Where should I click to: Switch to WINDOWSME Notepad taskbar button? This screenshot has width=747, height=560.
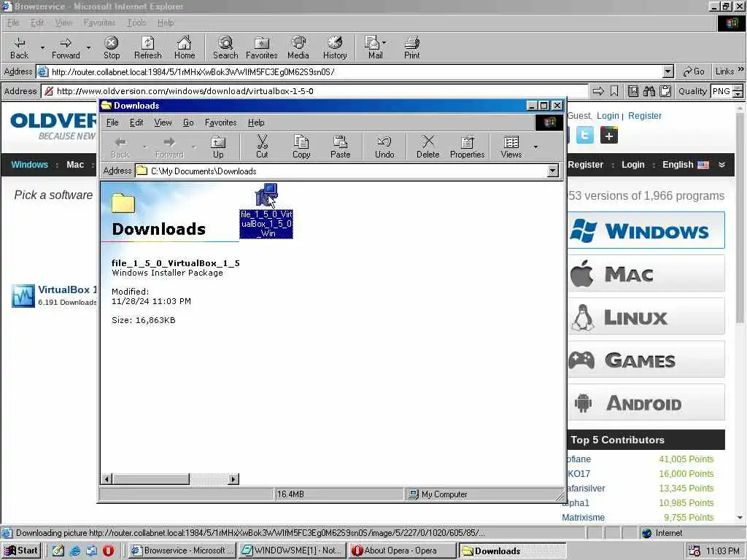pos(292,551)
